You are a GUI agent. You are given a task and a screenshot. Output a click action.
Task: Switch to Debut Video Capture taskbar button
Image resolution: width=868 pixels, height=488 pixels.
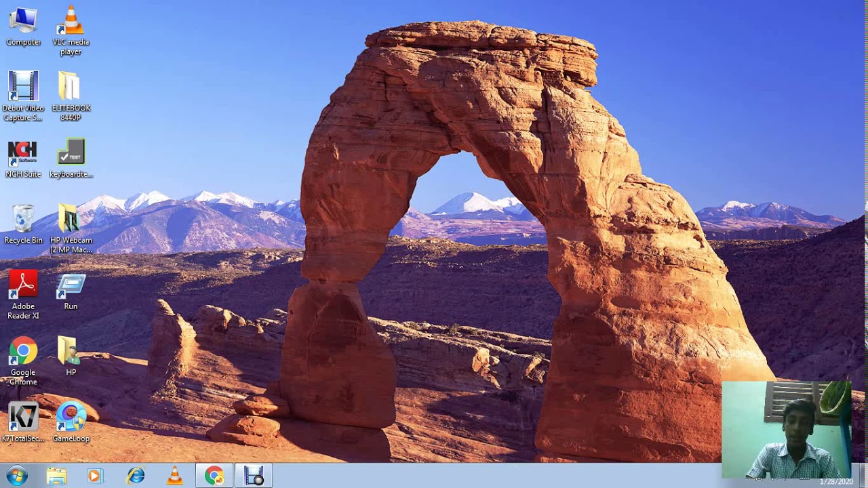(x=254, y=476)
